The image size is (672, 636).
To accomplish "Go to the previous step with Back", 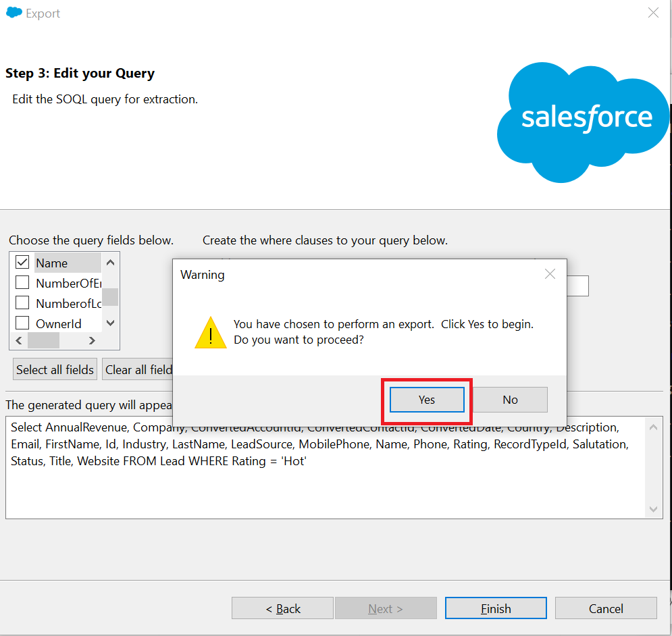I will [x=283, y=608].
